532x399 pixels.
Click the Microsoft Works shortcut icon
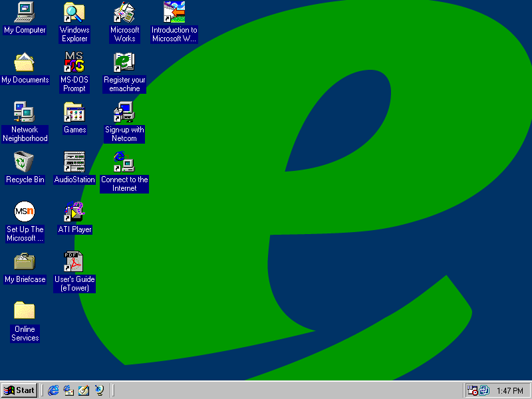pos(124,12)
